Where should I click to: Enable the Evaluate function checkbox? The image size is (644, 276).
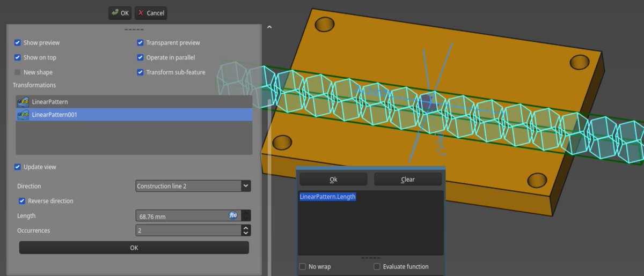tap(377, 266)
